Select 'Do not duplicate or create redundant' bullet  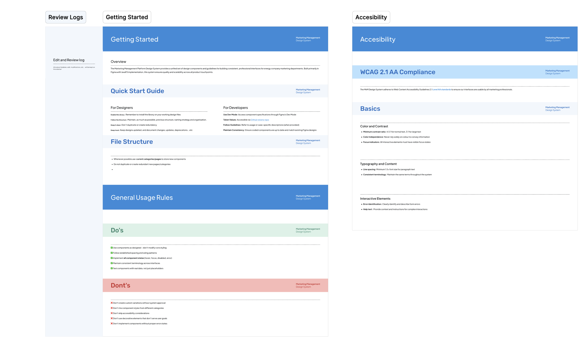click(x=142, y=164)
